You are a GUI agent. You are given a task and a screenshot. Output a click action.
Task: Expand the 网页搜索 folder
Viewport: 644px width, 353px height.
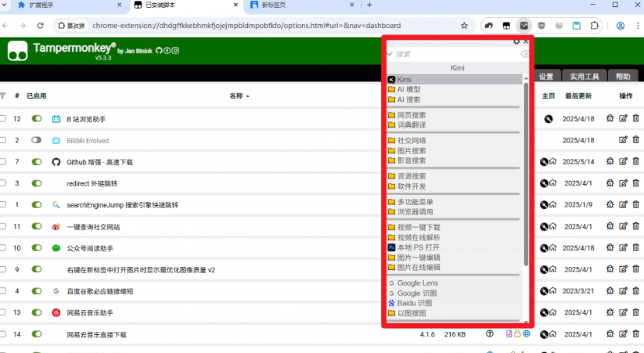point(411,115)
